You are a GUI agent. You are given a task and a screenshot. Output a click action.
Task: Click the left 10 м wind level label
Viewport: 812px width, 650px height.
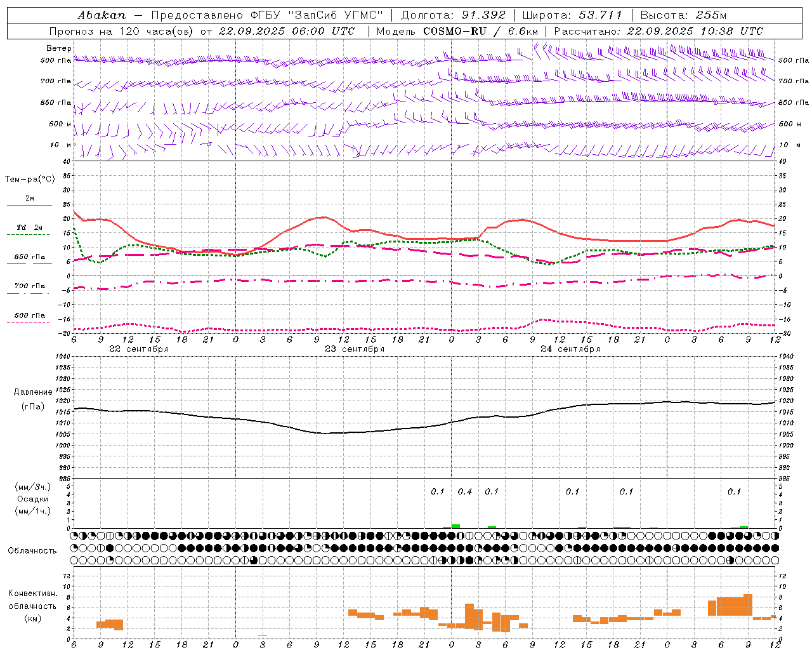60,145
